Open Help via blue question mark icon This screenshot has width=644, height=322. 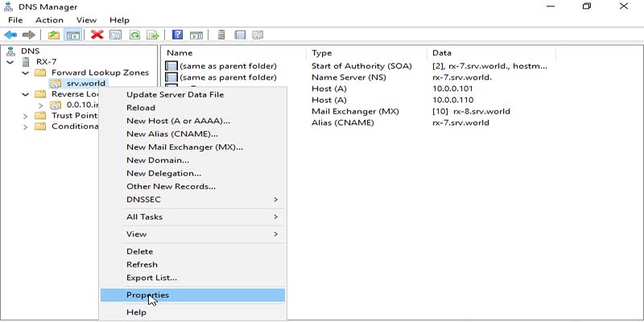click(x=177, y=35)
